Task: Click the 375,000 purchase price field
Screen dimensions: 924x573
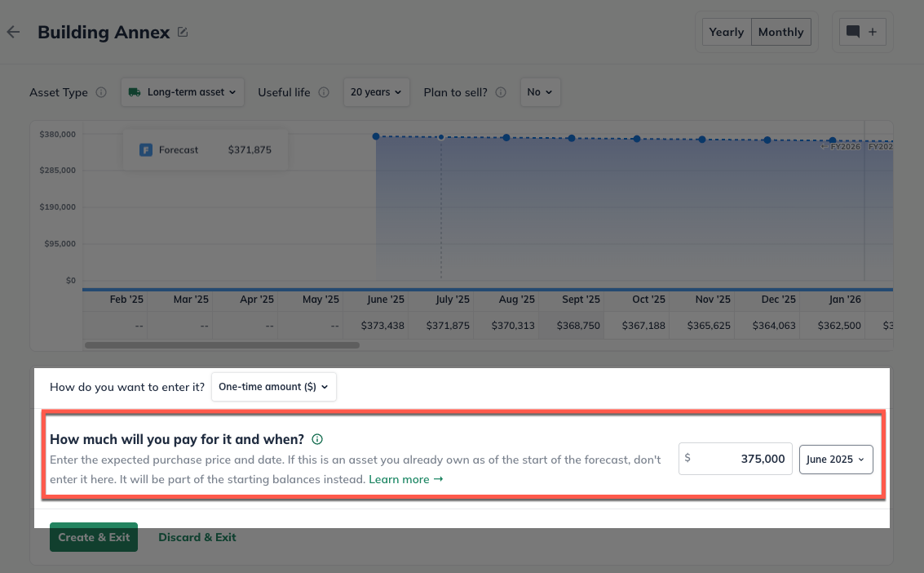Action: click(735, 459)
